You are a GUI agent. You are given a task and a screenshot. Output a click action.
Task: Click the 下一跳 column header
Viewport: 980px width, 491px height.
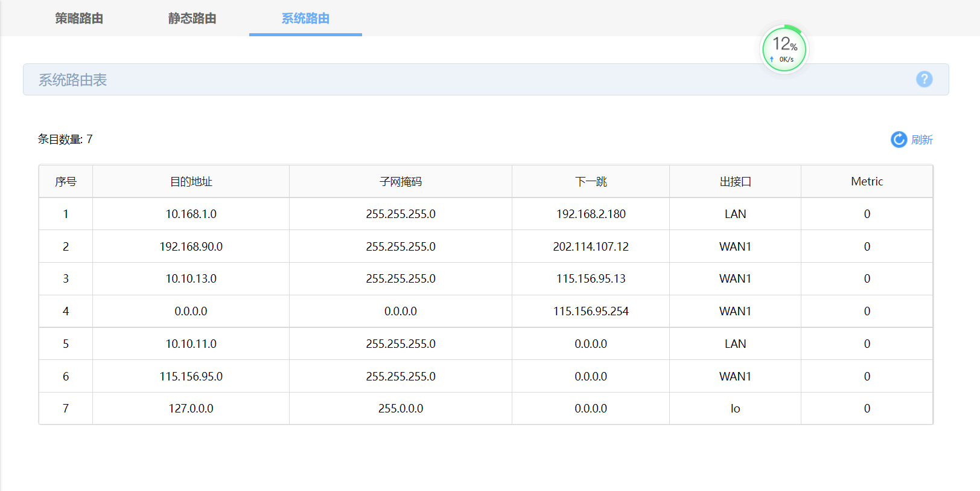(591, 181)
